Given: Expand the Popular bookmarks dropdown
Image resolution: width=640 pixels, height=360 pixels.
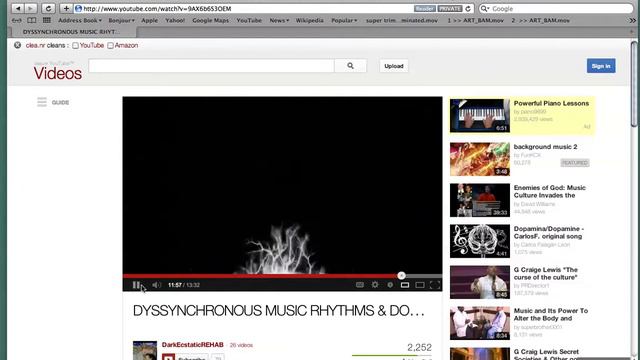Looking at the screenshot, I should coord(344,20).
